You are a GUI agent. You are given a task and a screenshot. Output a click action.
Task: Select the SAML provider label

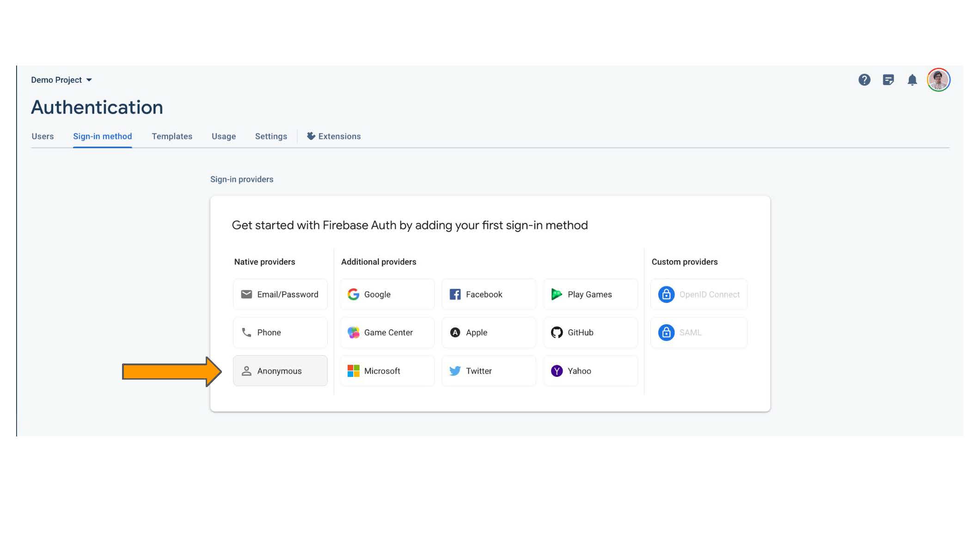point(690,333)
